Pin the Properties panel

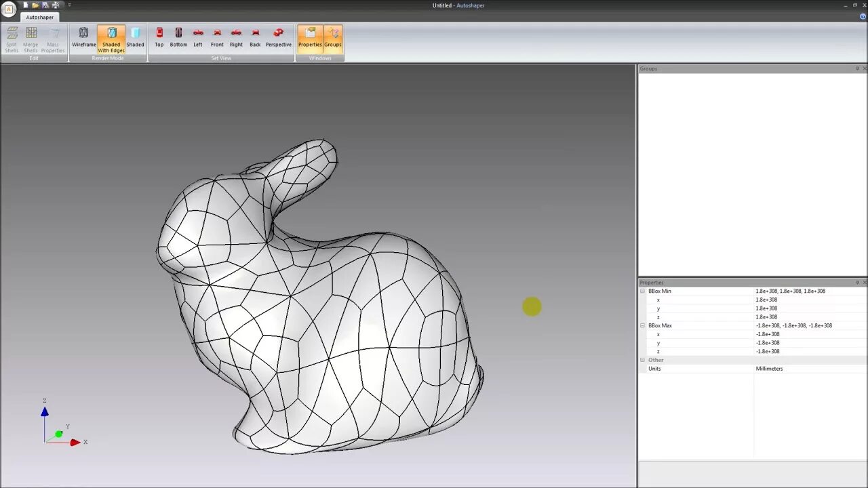(857, 283)
